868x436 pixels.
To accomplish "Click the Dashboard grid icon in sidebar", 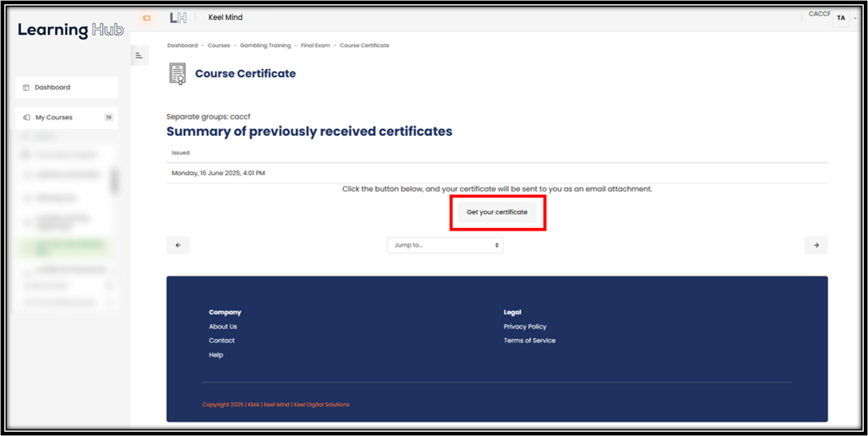I will coord(26,87).
